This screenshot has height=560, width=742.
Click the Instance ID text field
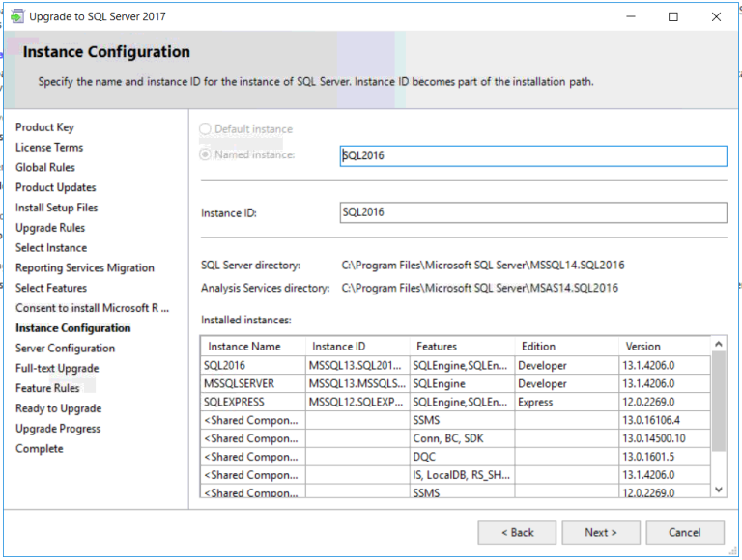coord(532,212)
